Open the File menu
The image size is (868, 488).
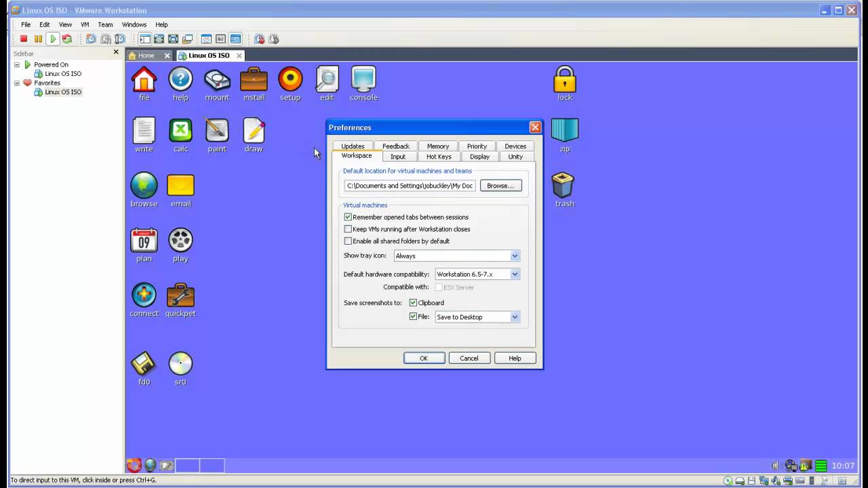(26, 24)
